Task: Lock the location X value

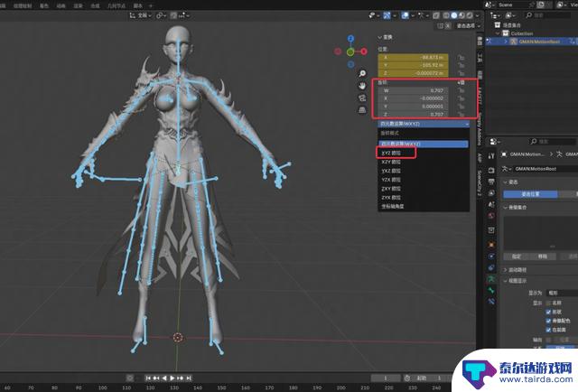Action: pyautogui.click(x=461, y=58)
